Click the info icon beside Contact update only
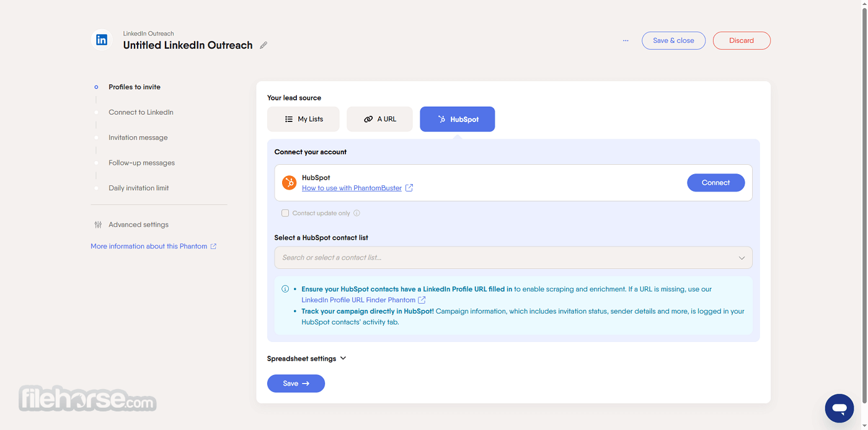Image resolution: width=868 pixels, height=430 pixels. coord(357,213)
